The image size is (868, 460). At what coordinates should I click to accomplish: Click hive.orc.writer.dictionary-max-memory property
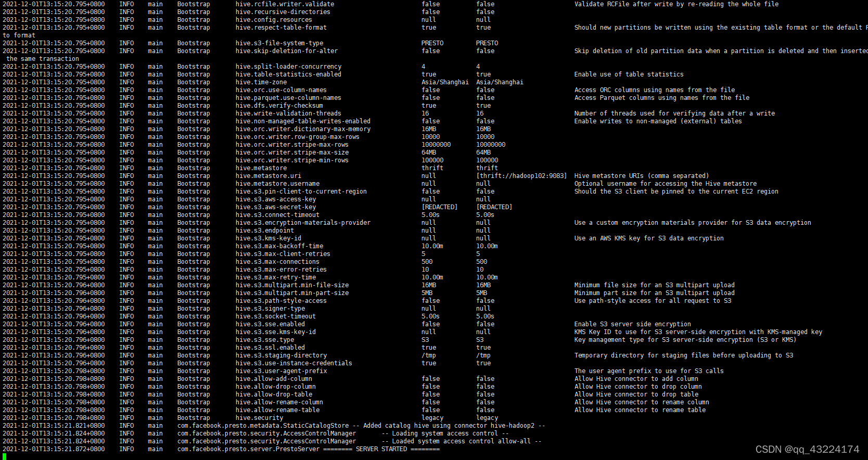tap(303, 129)
